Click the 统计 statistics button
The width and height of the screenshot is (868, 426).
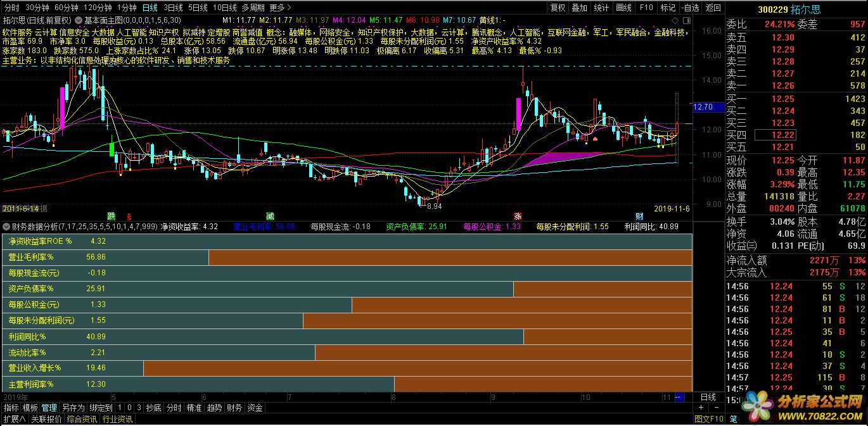pyautogui.click(x=602, y=8)
